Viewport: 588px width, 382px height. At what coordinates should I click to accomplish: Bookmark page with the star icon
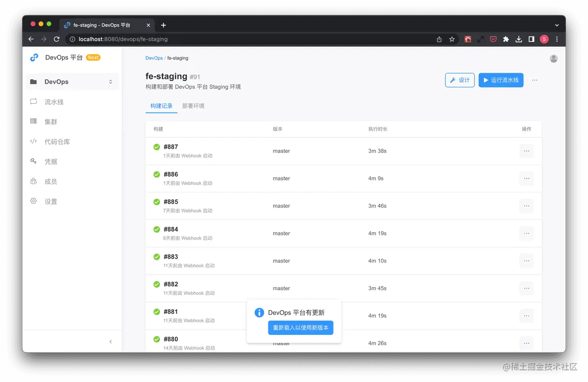(452, 39)
